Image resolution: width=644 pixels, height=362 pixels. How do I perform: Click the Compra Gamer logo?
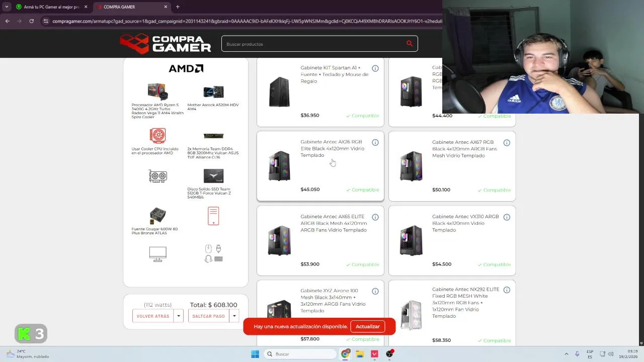(x=166, y=44)
